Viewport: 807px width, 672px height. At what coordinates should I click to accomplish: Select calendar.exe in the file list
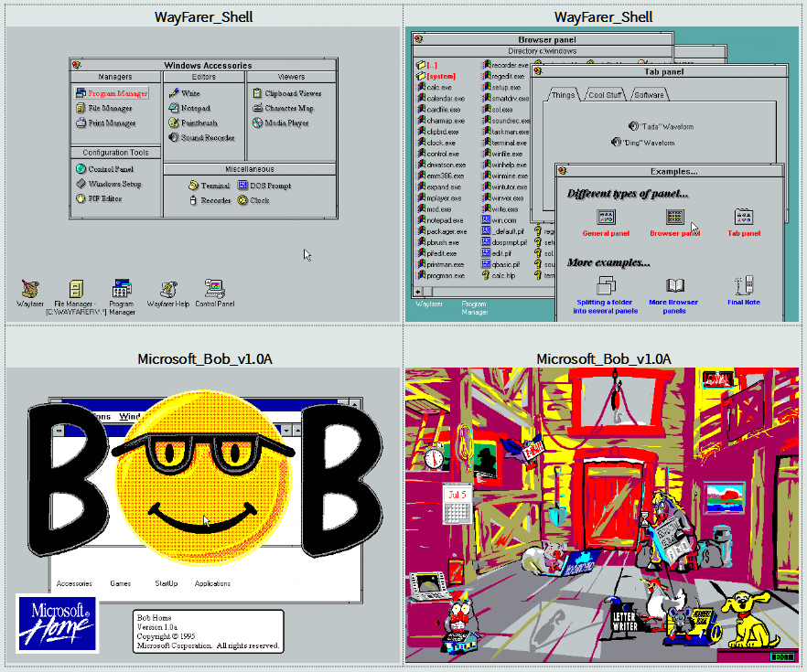441,98
